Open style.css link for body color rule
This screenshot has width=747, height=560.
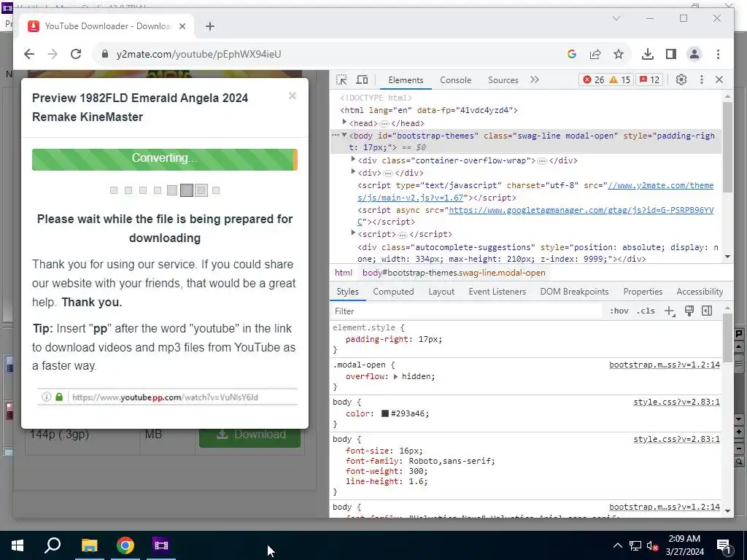click(x=676, y=402)
